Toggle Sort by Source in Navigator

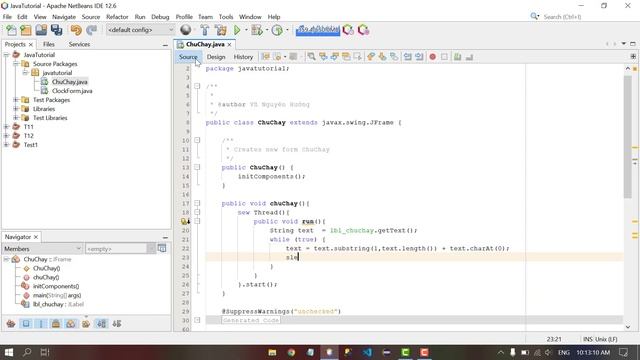pyautogui.click(x=117, y=324)
